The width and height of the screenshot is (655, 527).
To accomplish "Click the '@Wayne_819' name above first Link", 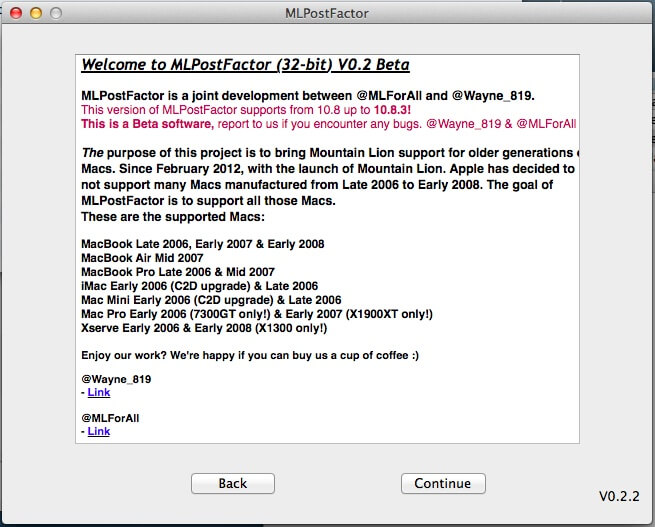I will click(116, 379).
